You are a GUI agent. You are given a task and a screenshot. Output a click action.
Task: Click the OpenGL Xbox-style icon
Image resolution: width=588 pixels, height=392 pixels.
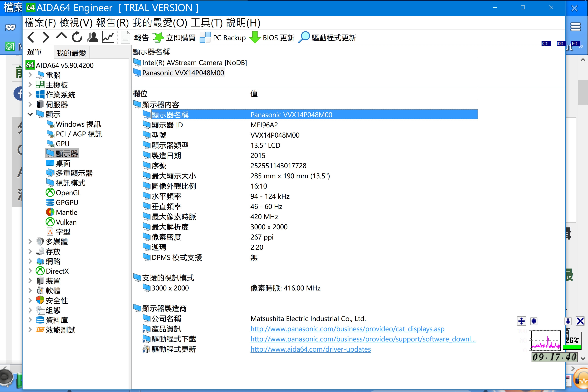click(x=50, y=192)
